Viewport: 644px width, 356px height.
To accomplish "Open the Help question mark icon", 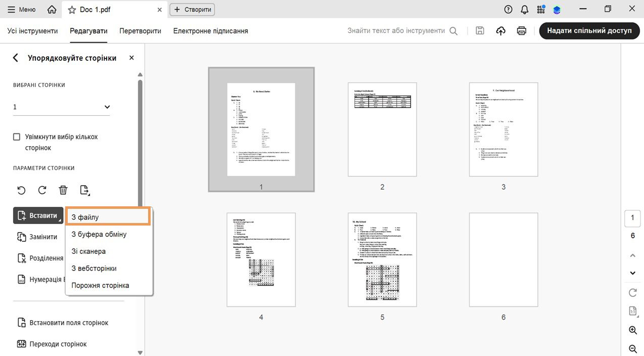I will (x=509, y=9).
